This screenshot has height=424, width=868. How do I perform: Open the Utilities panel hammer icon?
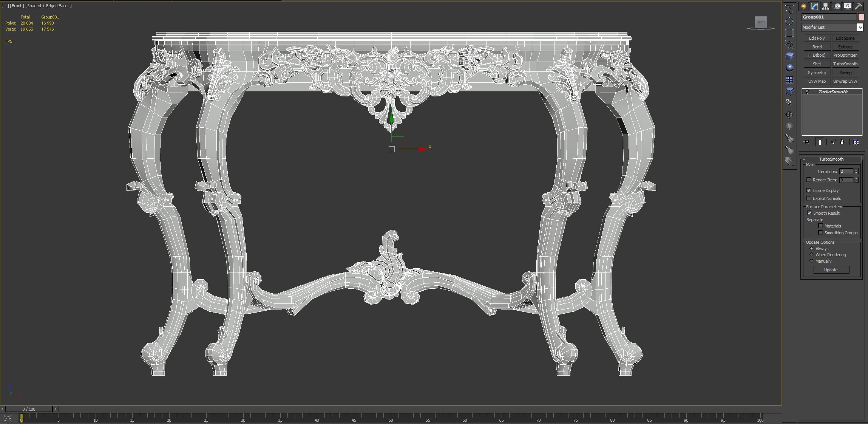pyautogui.click(x=859, y=6)
